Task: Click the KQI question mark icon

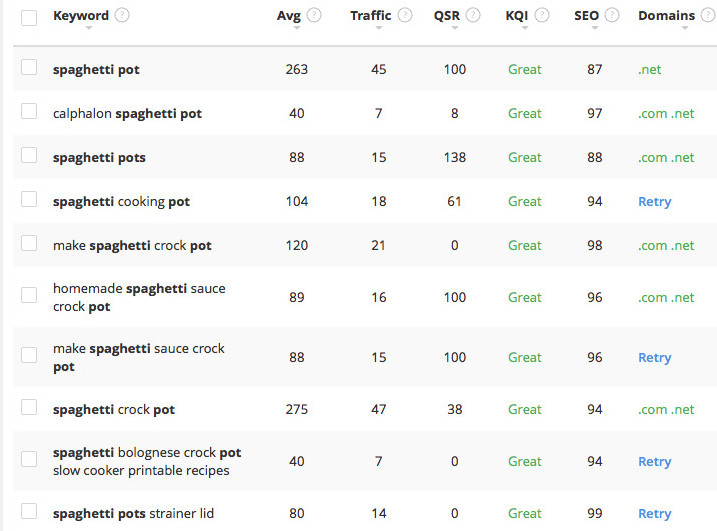Action: (x=542, y=15)
